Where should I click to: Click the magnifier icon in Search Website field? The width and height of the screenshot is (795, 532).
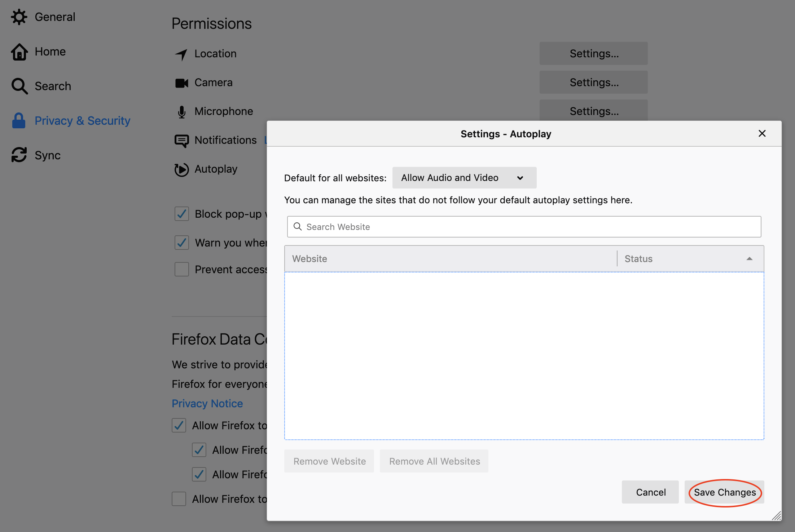[x=298, y=226]
